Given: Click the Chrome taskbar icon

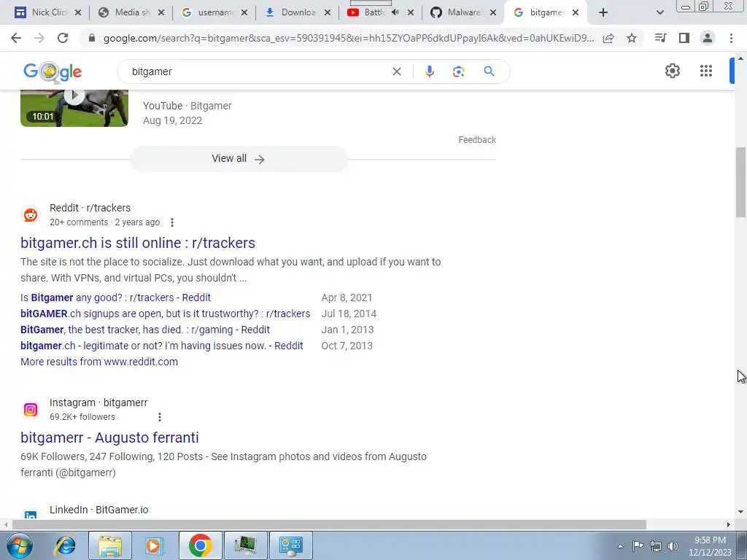Looking at the screenshot, I should click(x=200, y=545).
